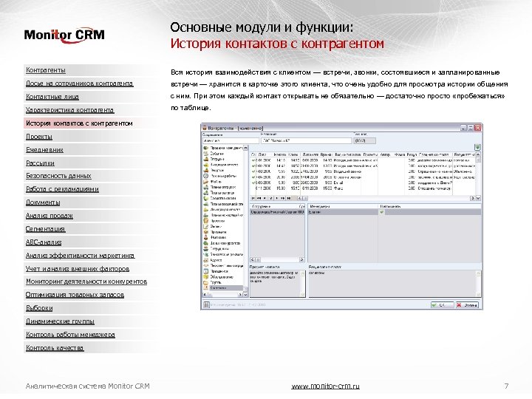
Task: Open the Ежедневник sidebar link
Action: tap(44, 149)
